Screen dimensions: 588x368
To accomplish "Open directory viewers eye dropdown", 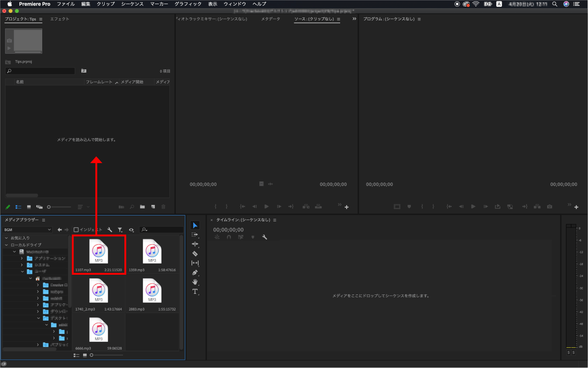I will click(131, 230).
